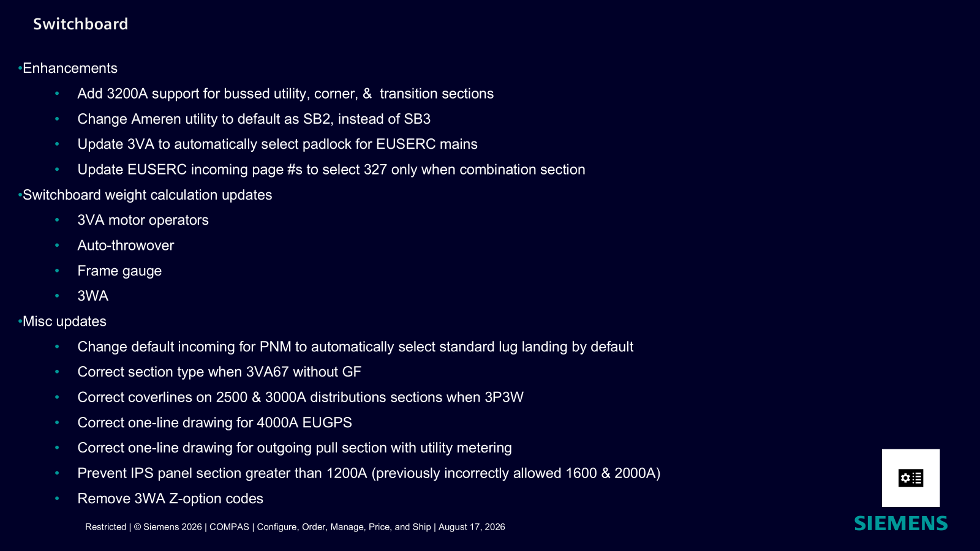Select the EUSERC incoming page 327 line
980x551 pixels.
click(331, 170)
